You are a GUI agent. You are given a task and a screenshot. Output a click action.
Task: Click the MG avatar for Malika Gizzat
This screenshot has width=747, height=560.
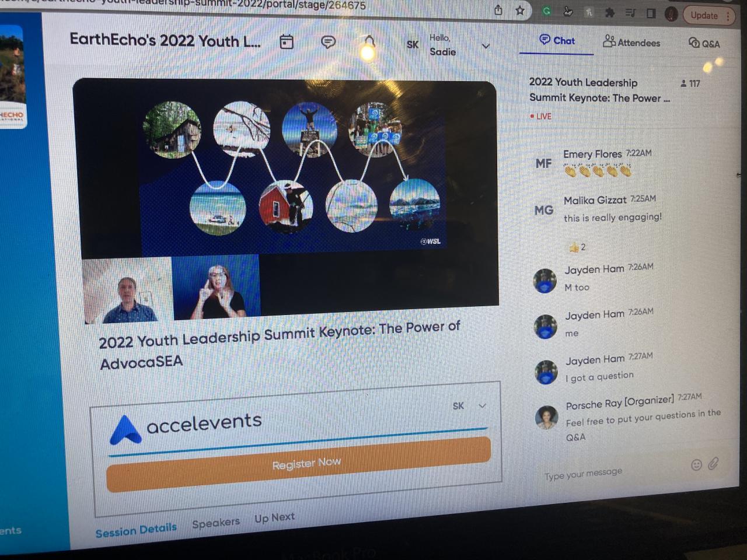click(x=544, y=210)
